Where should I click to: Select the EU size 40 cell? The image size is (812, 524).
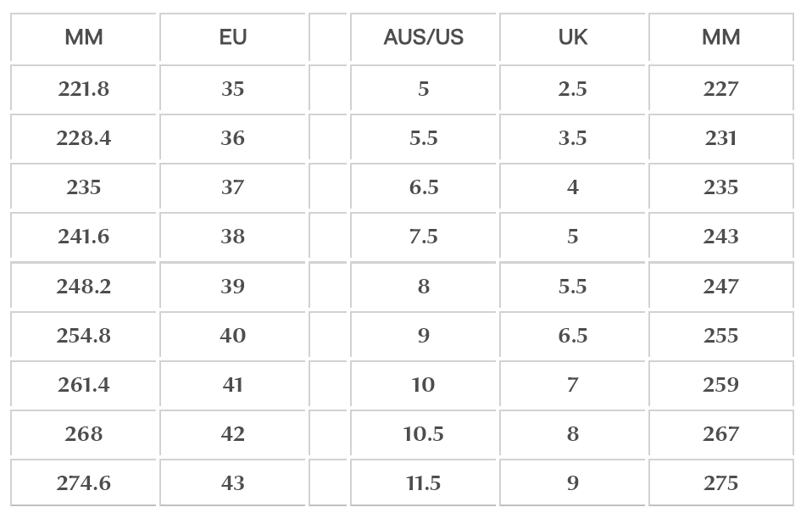click(232, 336)
